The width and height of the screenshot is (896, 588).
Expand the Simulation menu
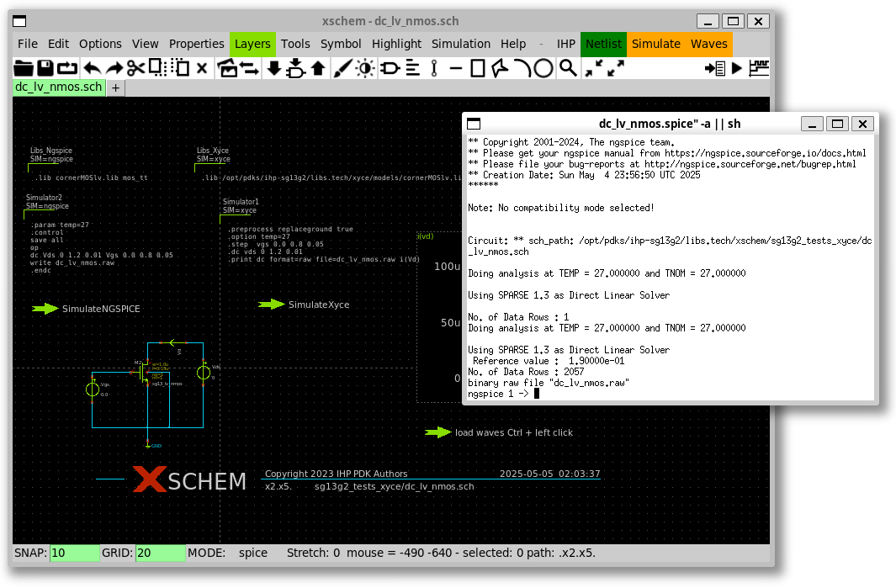pyautogui.click(x=460, y=44)
